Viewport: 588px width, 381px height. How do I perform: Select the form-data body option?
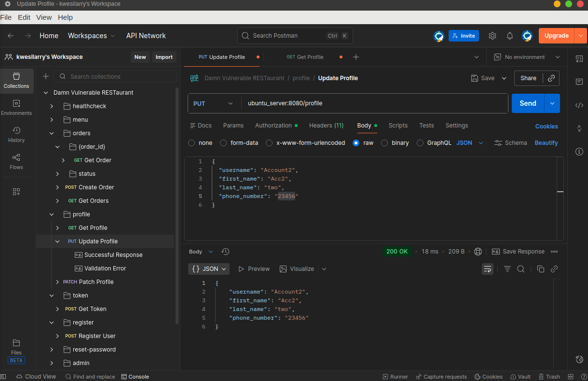click(x=223, y=143)
